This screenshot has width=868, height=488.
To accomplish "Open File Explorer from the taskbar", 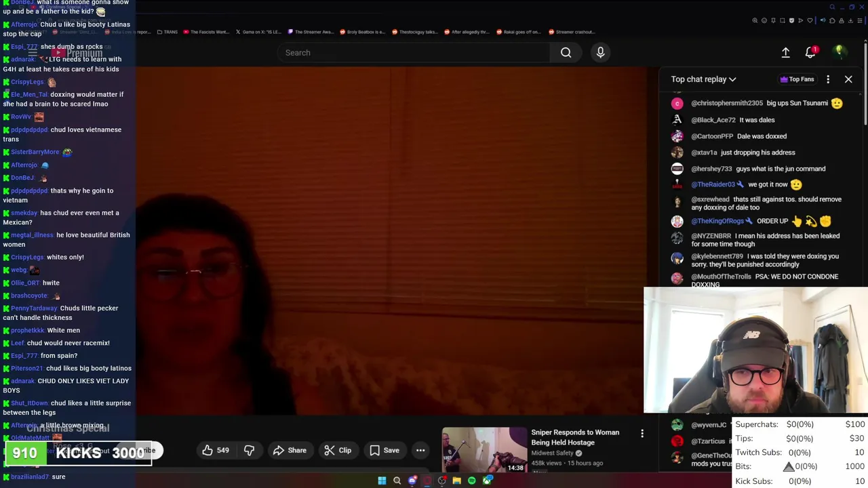I will [457, 481].
